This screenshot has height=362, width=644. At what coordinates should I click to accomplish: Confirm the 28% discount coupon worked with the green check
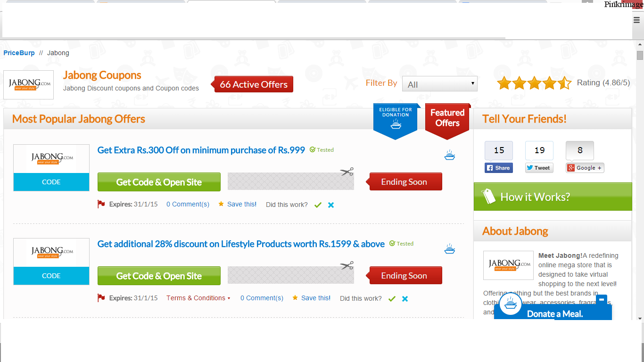pyautogui.click(x=392, y=299)
